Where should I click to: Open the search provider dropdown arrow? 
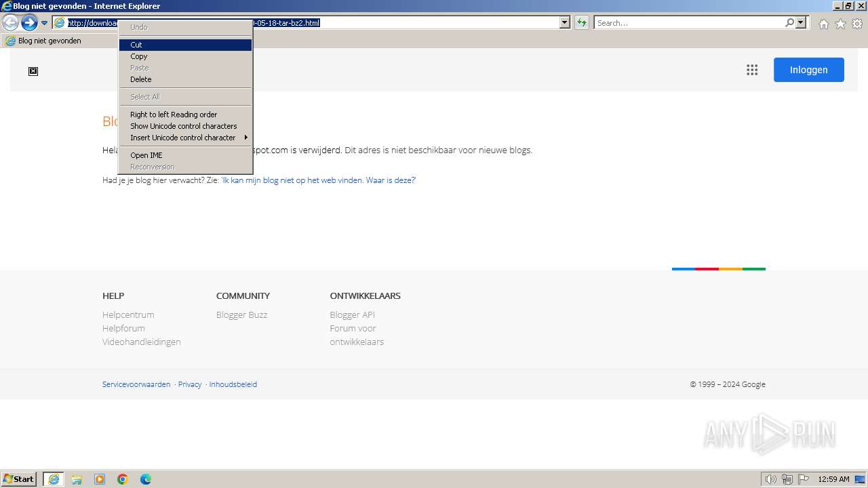(802, 23)
